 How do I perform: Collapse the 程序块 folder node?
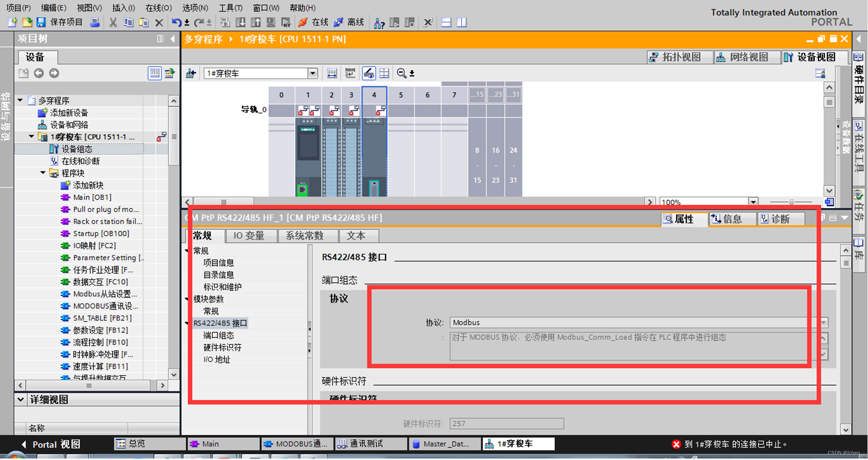click(x=43, y=173)
